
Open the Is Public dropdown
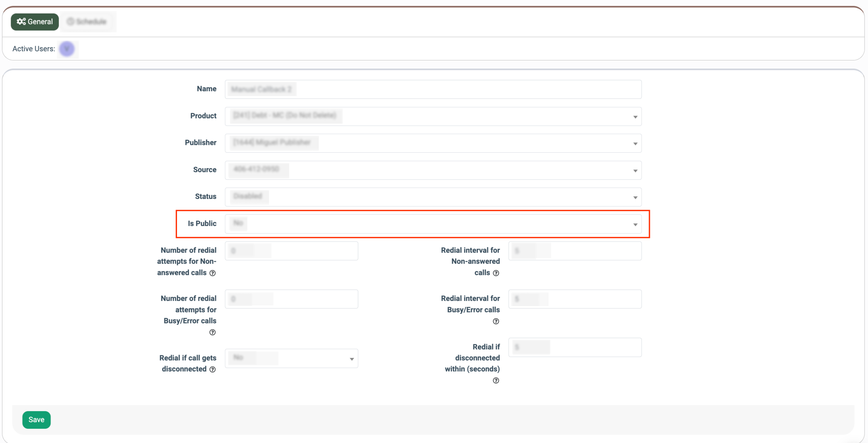point(433,224)
